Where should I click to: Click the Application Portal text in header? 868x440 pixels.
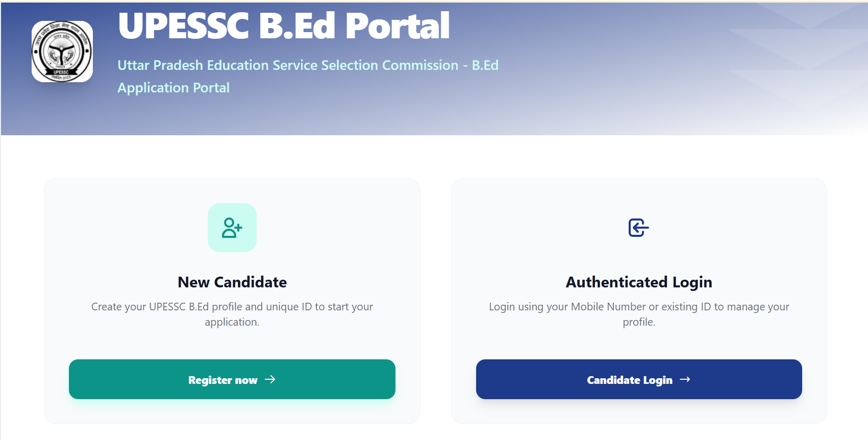pyautogui.click(x=173, y=87)
